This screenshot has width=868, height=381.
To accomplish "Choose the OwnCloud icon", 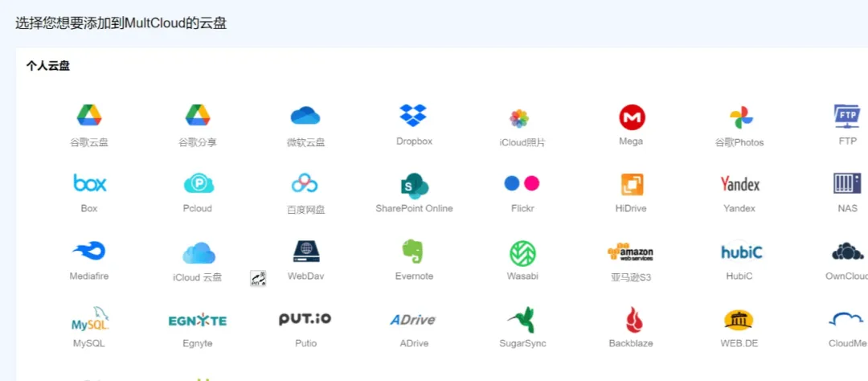I will (x=848, y=251).
